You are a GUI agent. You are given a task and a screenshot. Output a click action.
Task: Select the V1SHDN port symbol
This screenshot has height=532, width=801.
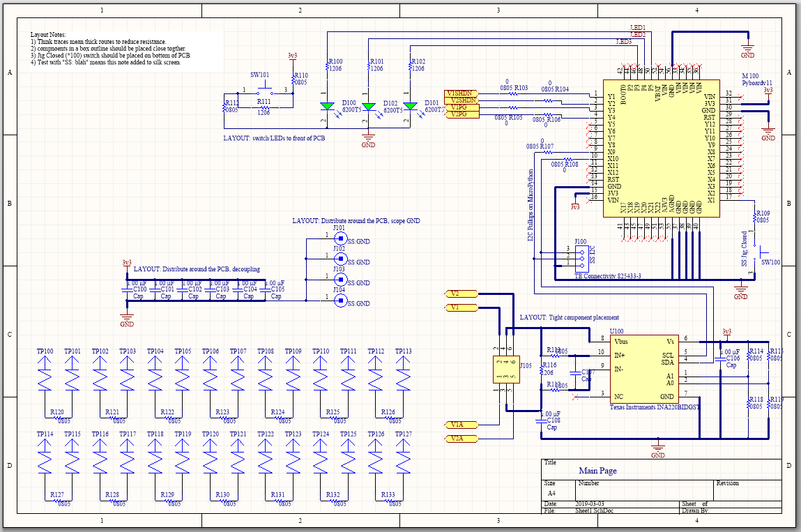click(461, 93)
